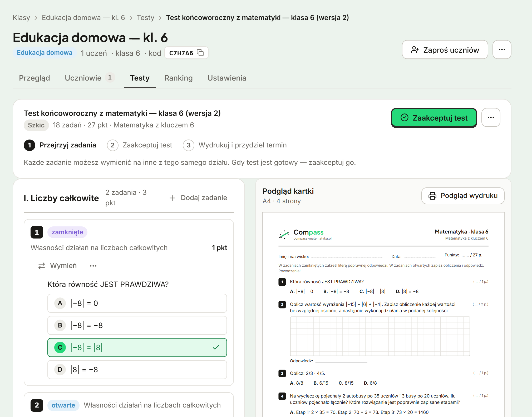Viewport: 532px width, 417px height.
Task: Click the printer icon in Podgląd wydruku
Action: pos(432,196)
